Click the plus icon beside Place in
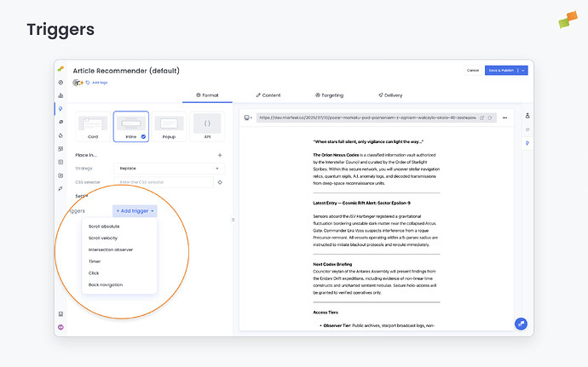 tap(220, 155)
